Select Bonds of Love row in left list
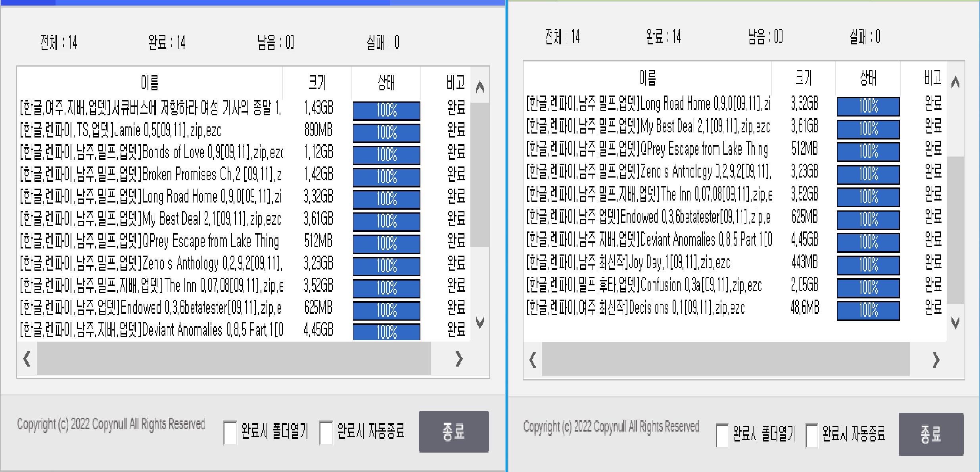Screen dimensions: 980x472 [151, 152]
